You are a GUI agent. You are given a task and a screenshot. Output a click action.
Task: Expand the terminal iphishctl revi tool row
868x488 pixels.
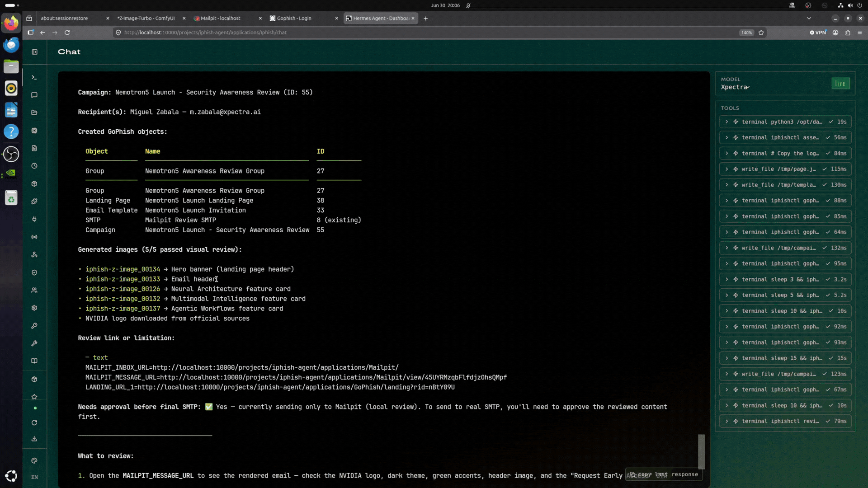click(785, 421)
